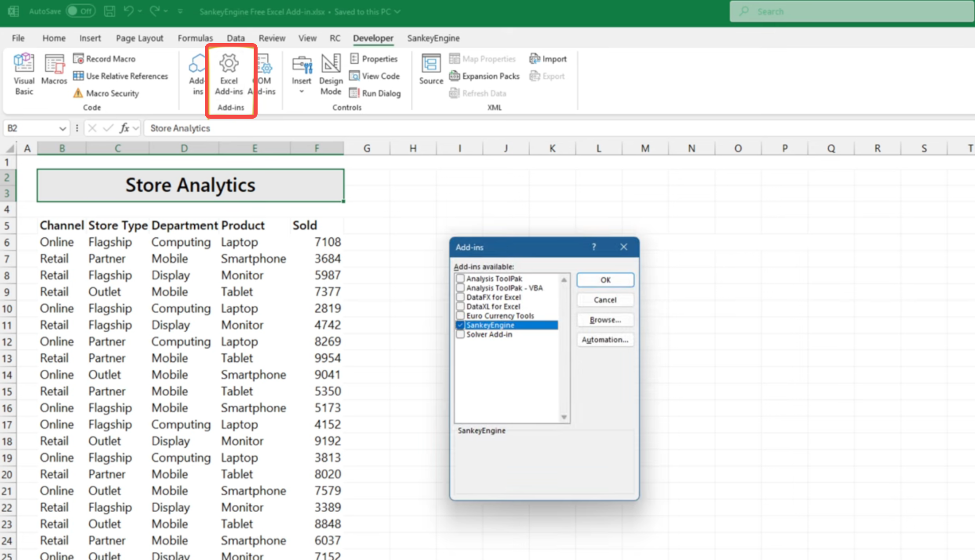Expand the Insert controls dropdown
Viewport: 975px width, 560px height.
[x=302, y=92]
